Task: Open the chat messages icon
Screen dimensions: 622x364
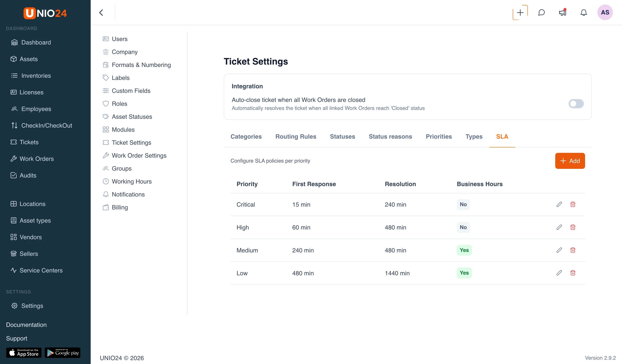Action: click(x=541, y=12)
